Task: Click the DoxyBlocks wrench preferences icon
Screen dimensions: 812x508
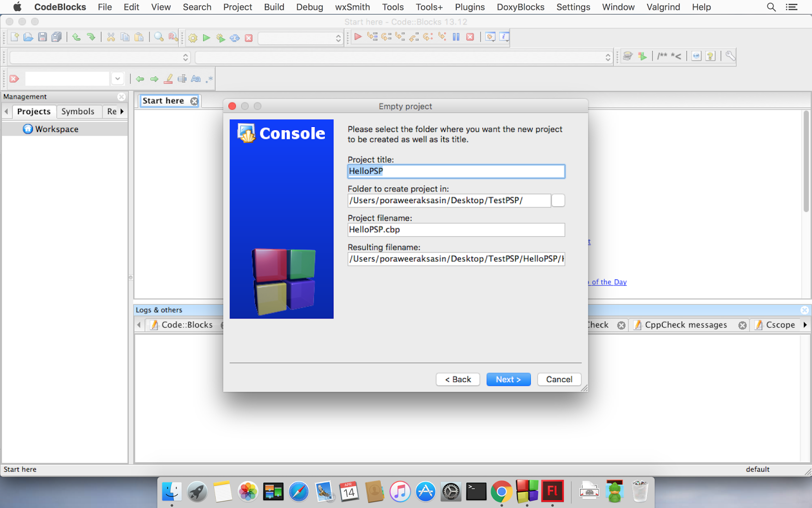Action: (x=730, y=56)
